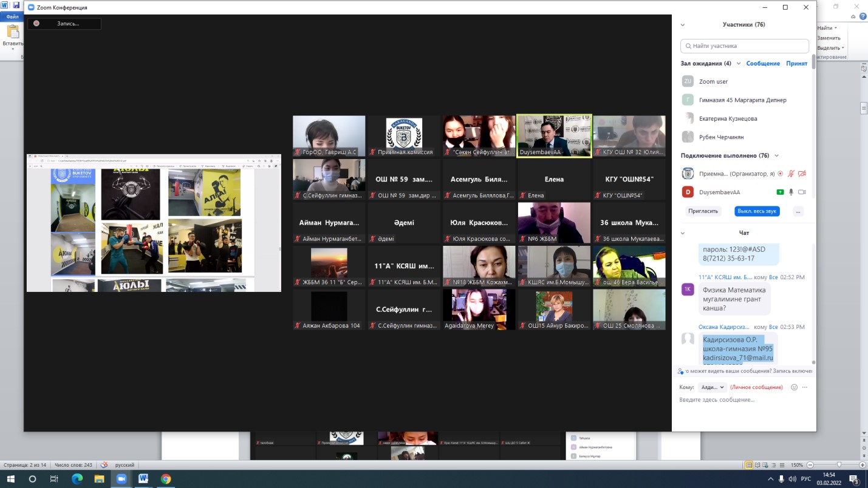Image resolution: width=868 pixels, height=488 pixels.
Task: Collapse the Участники panel header chevron
Action: point(683,25)
